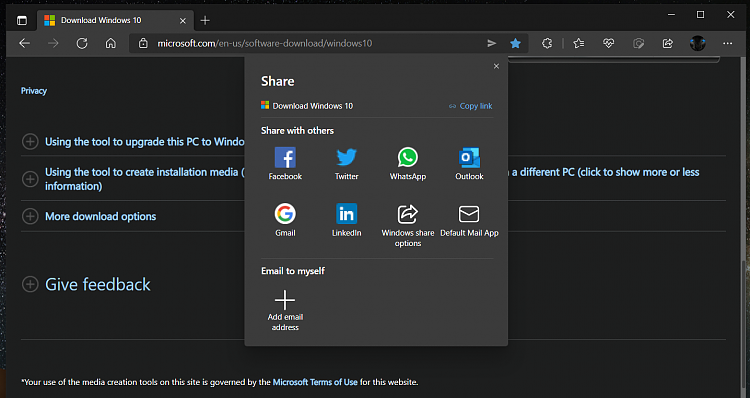
Task: Share the page on LinkedIn
Action: [346, 220]
